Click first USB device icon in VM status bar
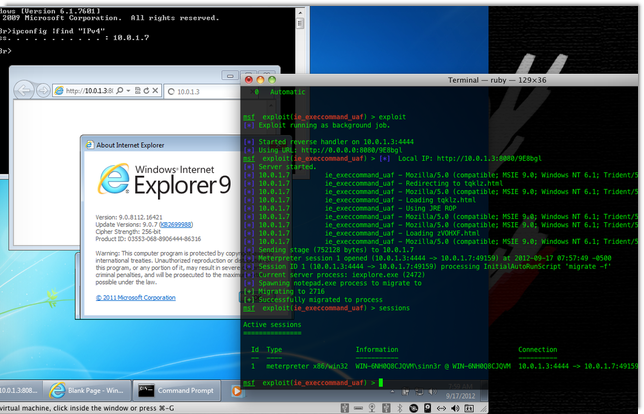This screenshot has width=644, height=414. [x=345, y=408]
